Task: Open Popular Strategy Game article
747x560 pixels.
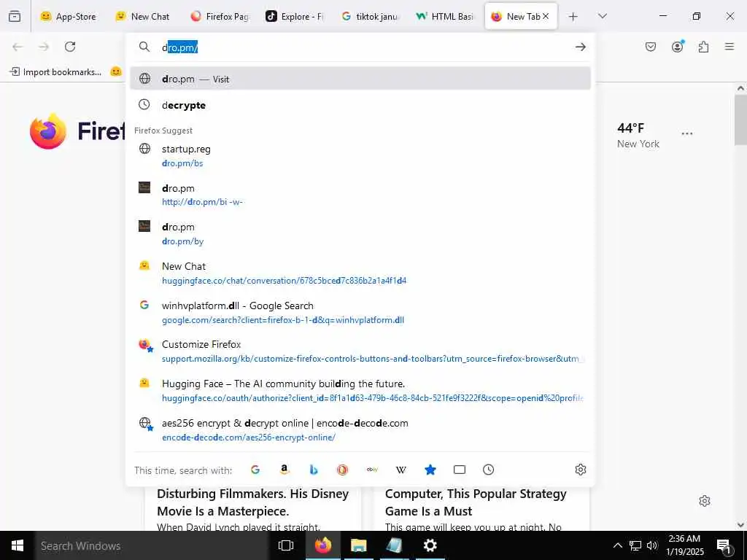Action: [481, 508]
